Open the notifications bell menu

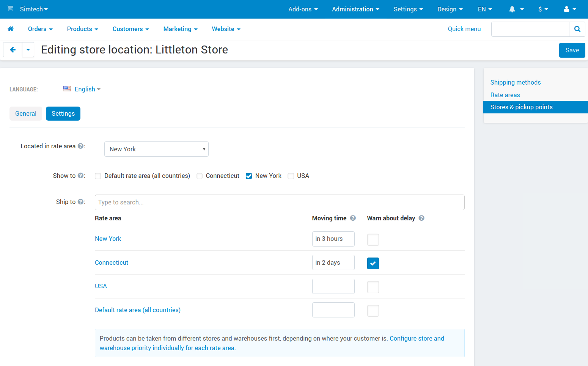(516, 9)
